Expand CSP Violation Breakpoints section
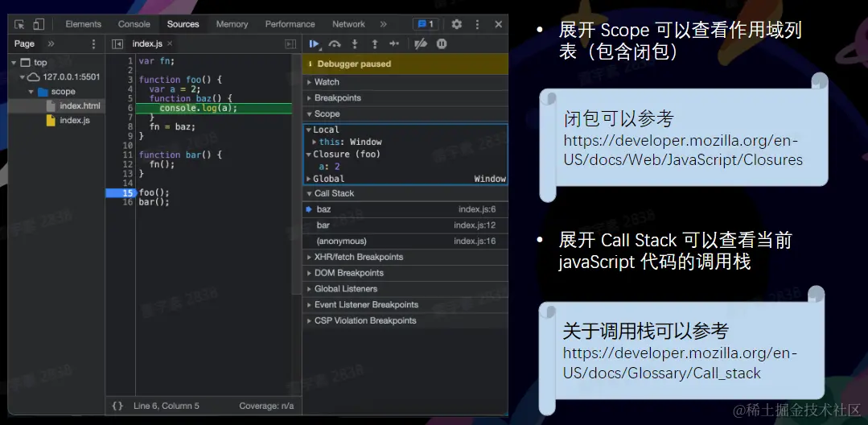868x425 pixels. point(405,321)
